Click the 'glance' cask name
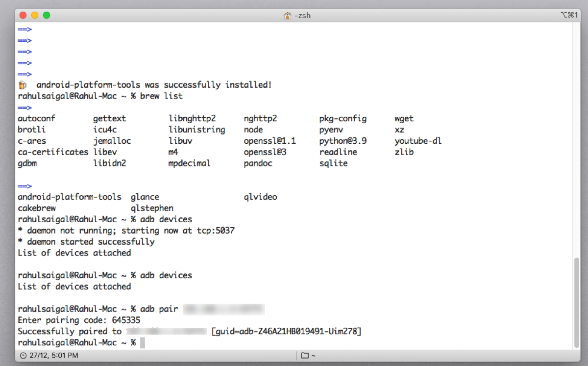 tap(145, 197)
